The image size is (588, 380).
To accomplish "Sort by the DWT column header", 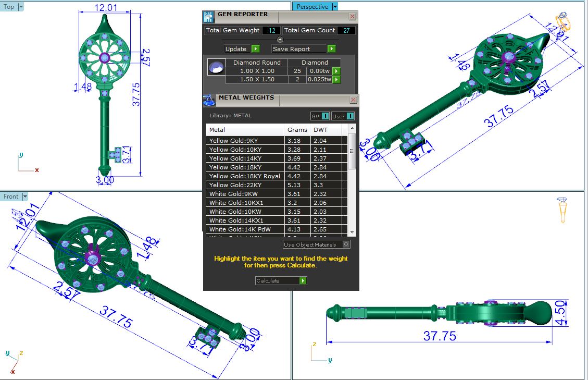I will pos(326,130).
